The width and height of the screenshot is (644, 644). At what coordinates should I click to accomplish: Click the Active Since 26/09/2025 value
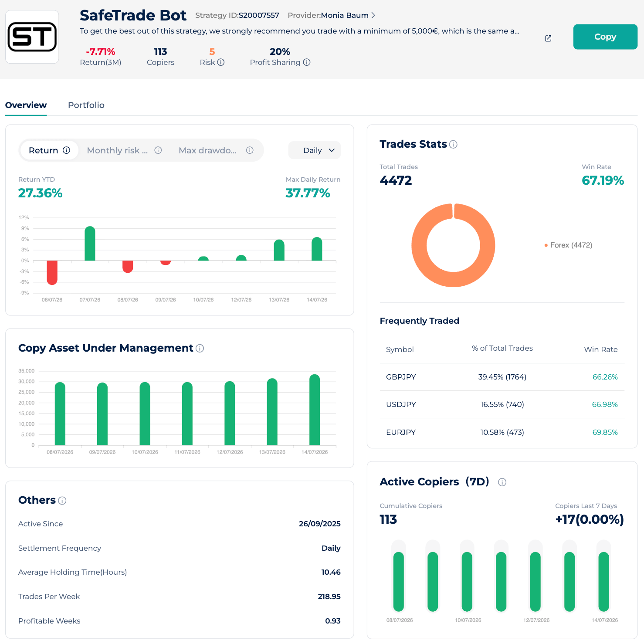[x=319, y=524]
